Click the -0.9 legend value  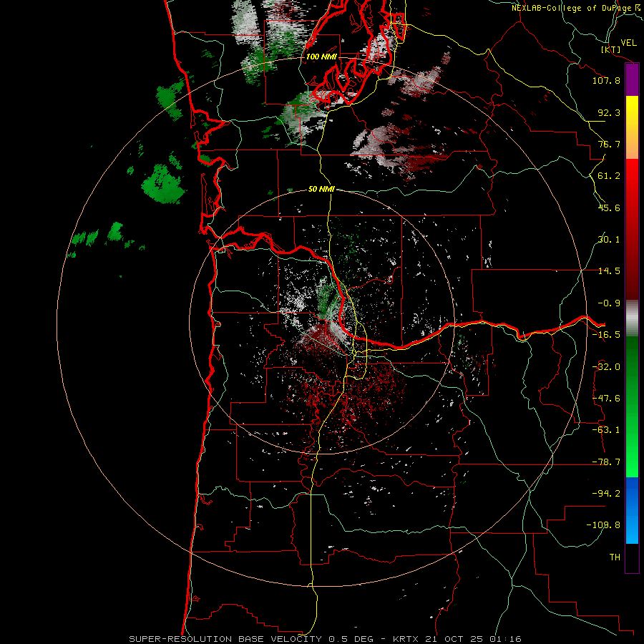pos(609,303)
